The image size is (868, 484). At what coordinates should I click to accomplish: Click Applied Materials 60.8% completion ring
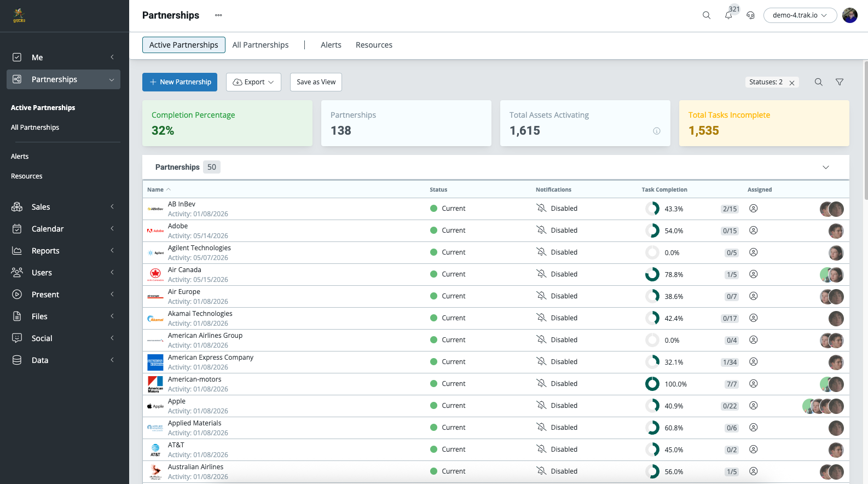point(652,428)
